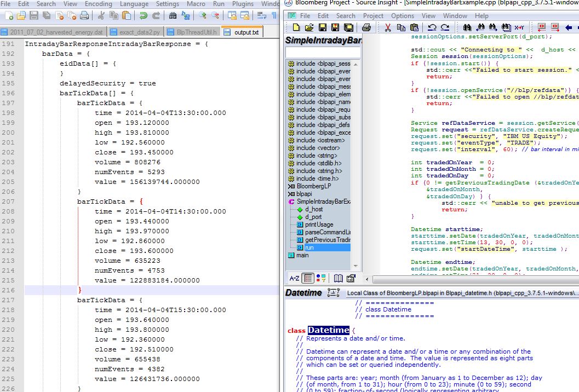Click the Go Back blue arrow icon
The width and height of the screenshot is (579, 392).
point(569,28)
